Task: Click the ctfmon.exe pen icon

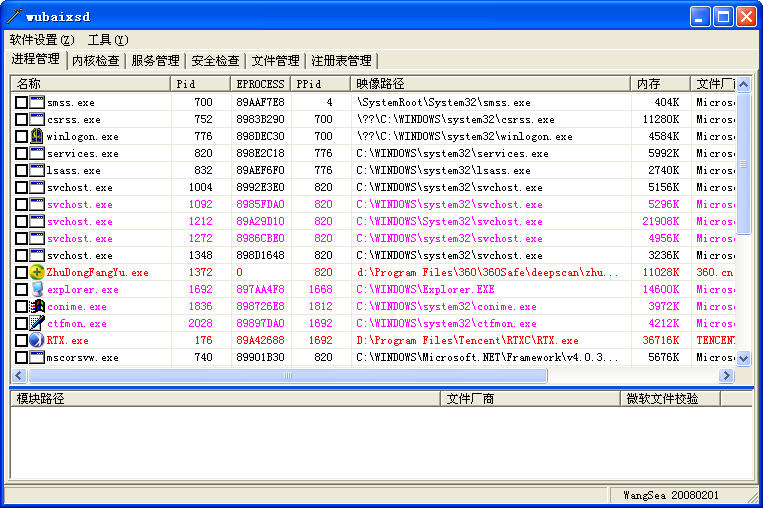Action: click(x=37, y=323)
